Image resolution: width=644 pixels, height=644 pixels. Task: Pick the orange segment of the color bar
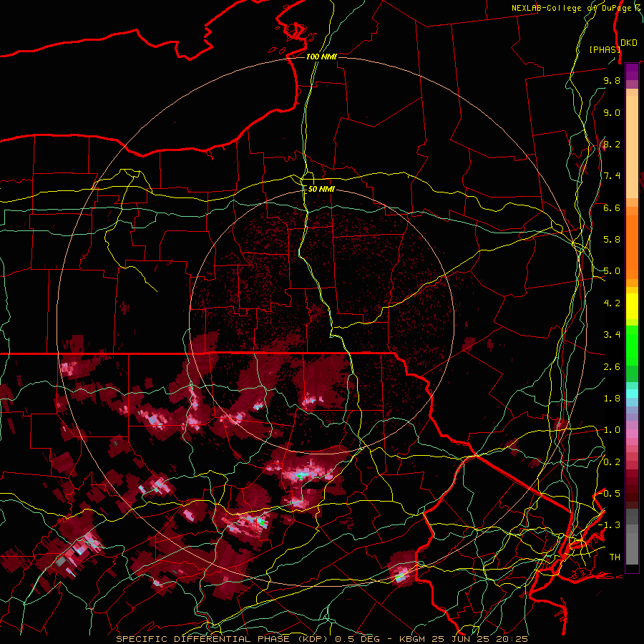632,246
